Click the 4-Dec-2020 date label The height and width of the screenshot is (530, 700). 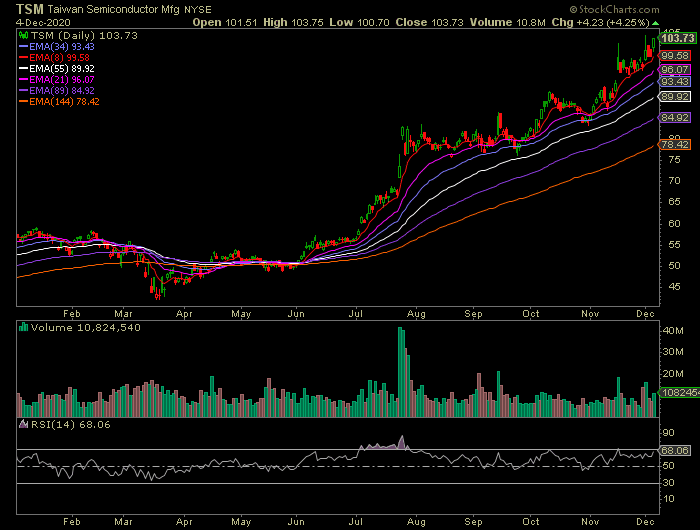(43, 22)
